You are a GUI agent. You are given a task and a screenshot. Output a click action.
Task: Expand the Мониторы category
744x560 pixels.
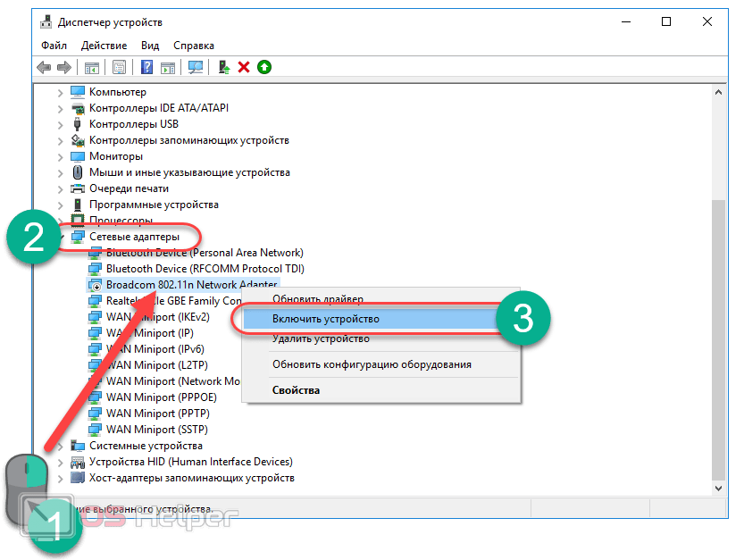tap(60, 156)
